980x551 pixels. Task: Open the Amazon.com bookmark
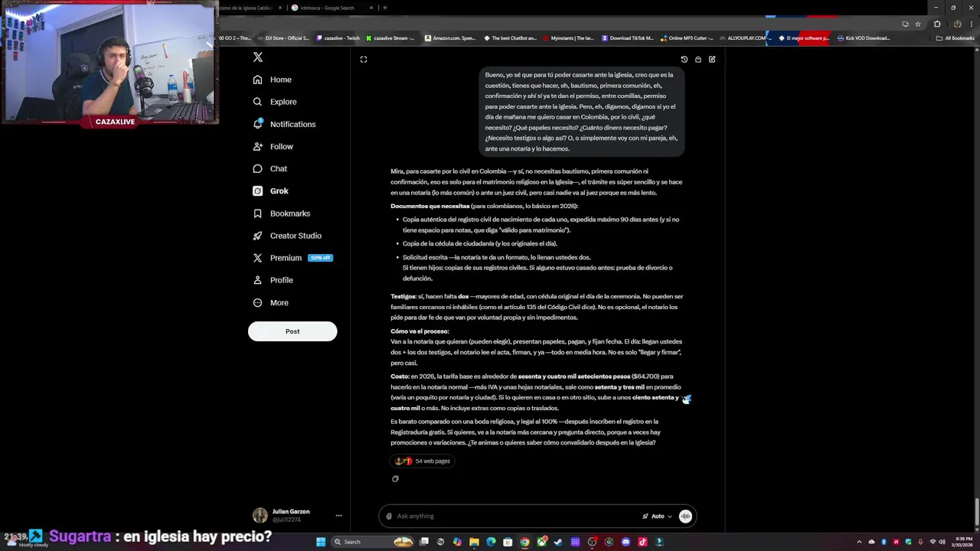(x=449, y=37)
